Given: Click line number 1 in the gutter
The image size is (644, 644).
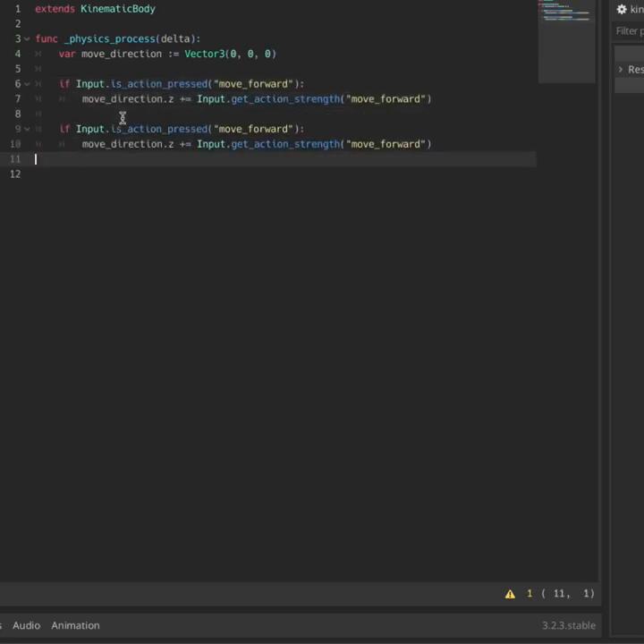Looking at the screenshot, I should [x=17, y=9].
